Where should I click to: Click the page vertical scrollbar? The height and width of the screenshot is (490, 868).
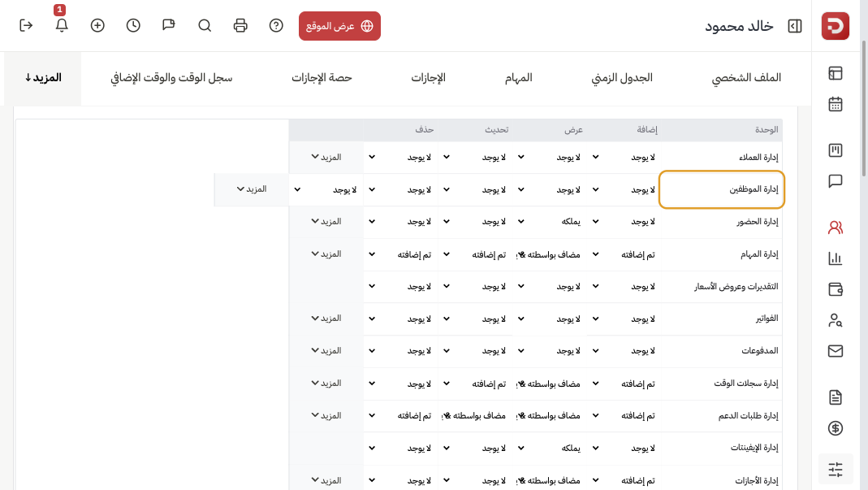click(864, 108)
